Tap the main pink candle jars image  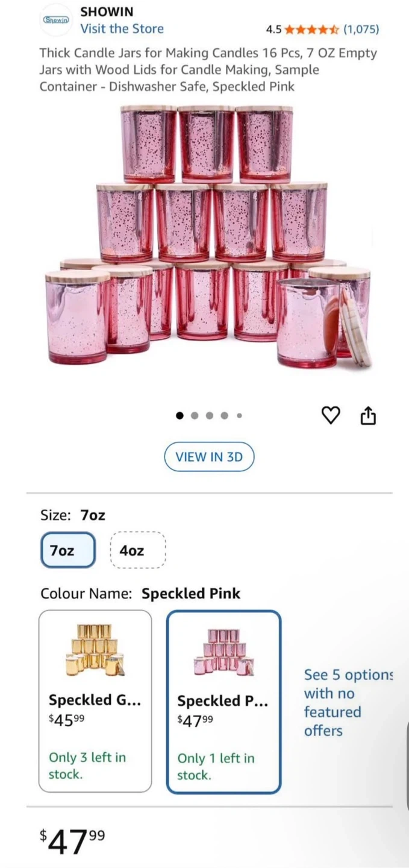pyautogui.click(x=208, y=237)
